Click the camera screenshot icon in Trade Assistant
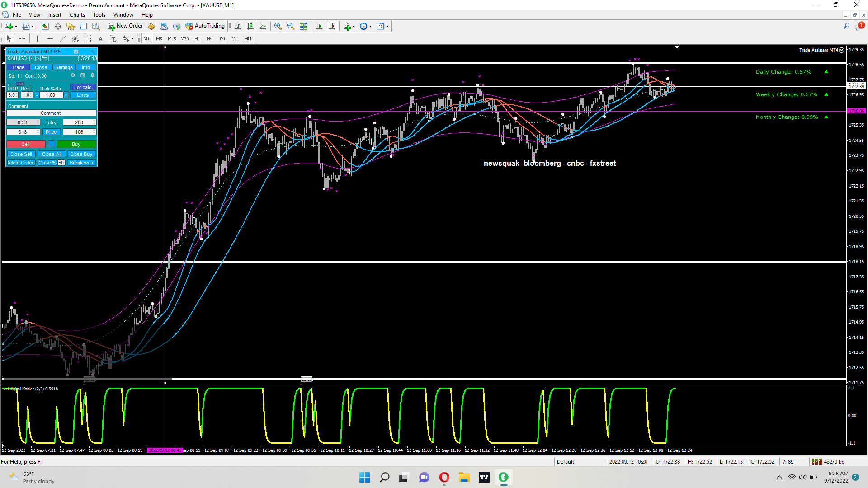 [76, 52]
